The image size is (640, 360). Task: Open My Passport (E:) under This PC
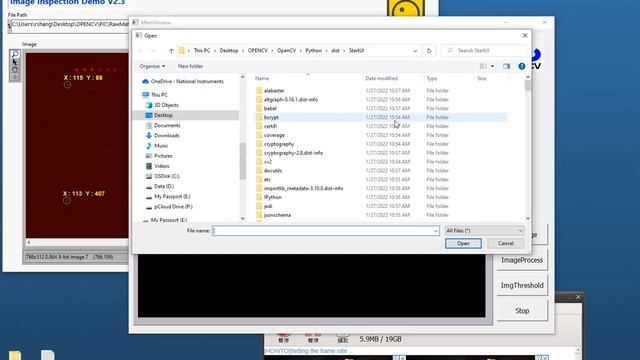click(x=172, y=196)
